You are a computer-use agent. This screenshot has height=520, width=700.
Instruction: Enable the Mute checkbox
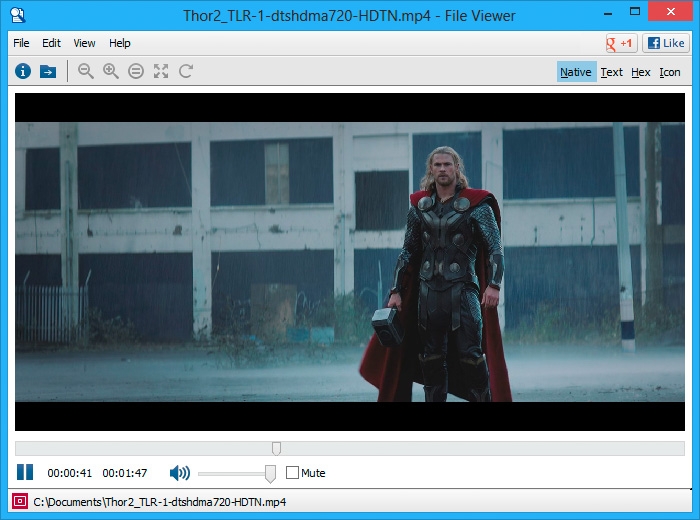[292, 473]
